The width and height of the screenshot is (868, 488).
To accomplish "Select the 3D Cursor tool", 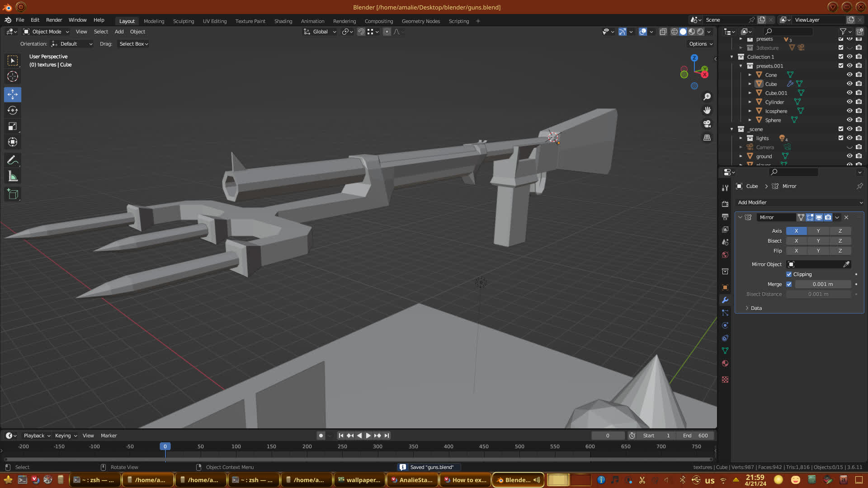I will pyautogui.click(x=13, y=76).
